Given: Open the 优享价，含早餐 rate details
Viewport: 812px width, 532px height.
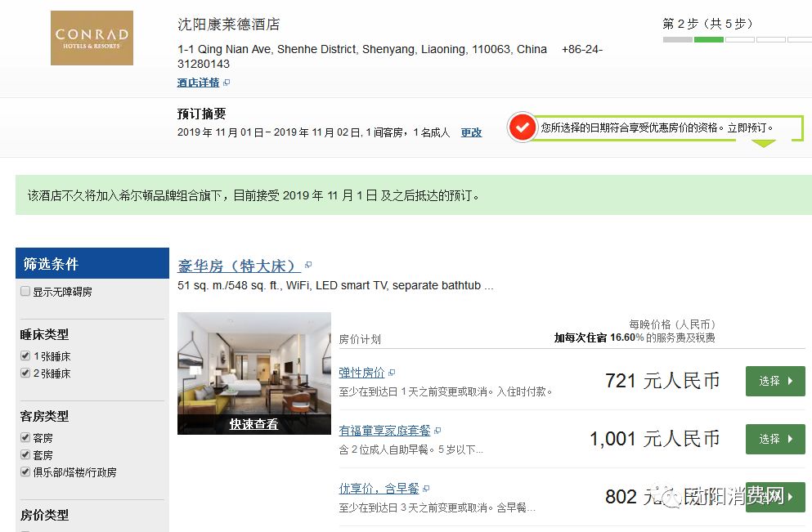Looking at the screenshot, I should (379, 489).
